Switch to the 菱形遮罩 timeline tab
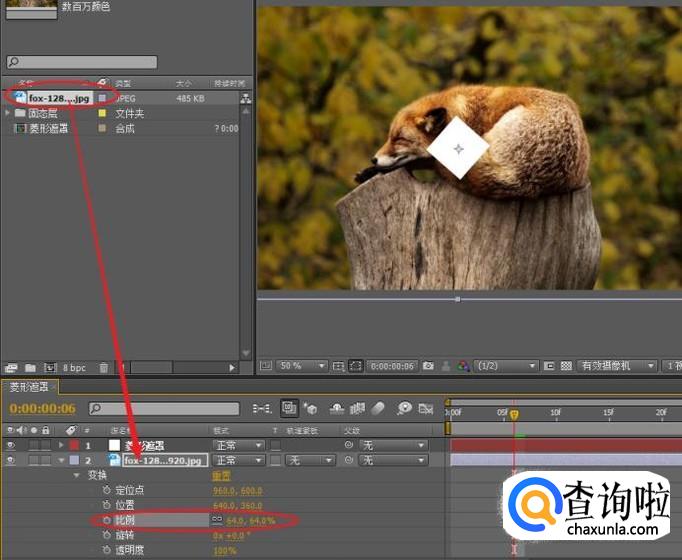This screenshot has width=682, height=560. click(29, 387)
